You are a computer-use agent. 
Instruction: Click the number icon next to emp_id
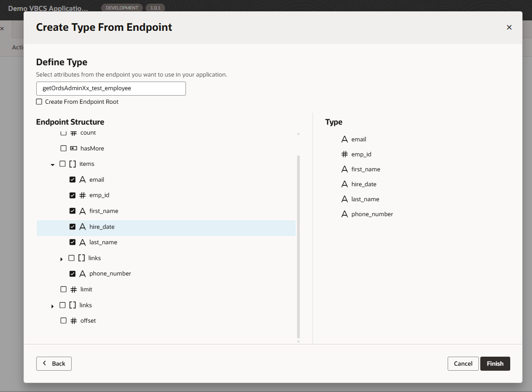(83, 195)
